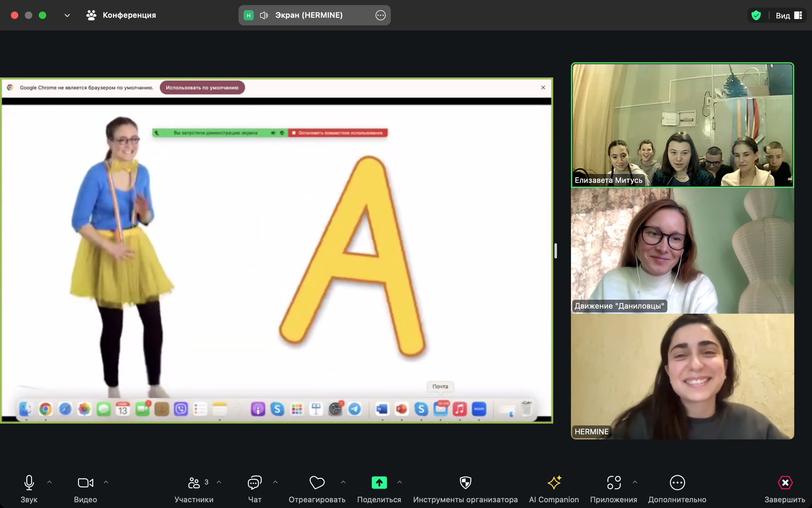Screen dimensions: 812x508
Task: Expand audio options arrow next to Звук
Action: click(x=49, y=482)
